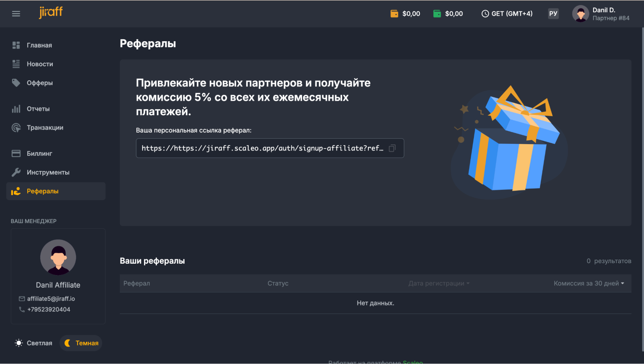Click GET (GMT+4) timezone label
The height and width of the screenshot is (364, 644).
click(x=512, y=14)
